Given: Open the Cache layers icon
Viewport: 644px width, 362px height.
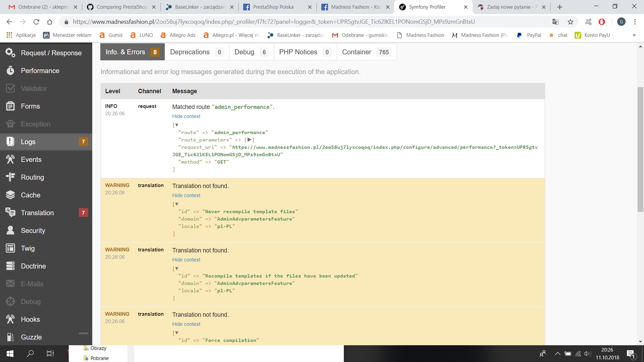Looking at the screenshot, I should tap(10, 195).
